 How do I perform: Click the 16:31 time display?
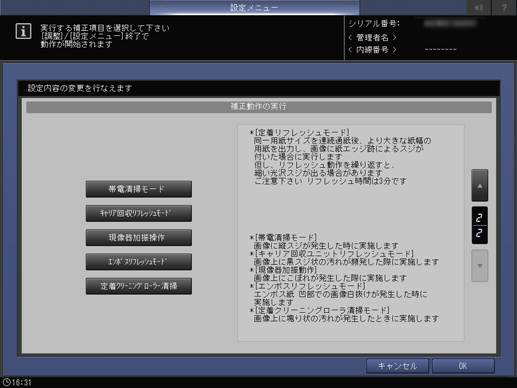pyautogui.click(x=22, y=382)
